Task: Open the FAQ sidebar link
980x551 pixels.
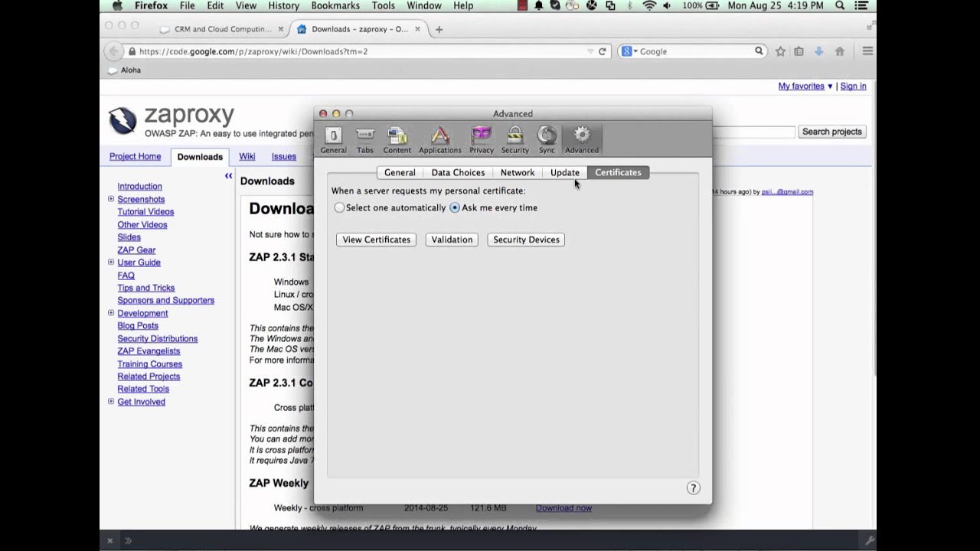Action: click(x=126, y=275)
